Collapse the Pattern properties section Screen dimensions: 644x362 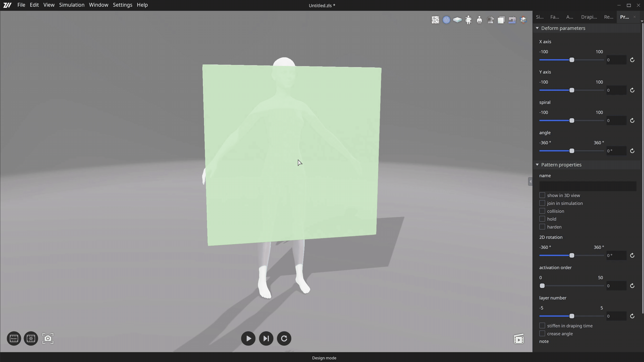tap(537, 165)
